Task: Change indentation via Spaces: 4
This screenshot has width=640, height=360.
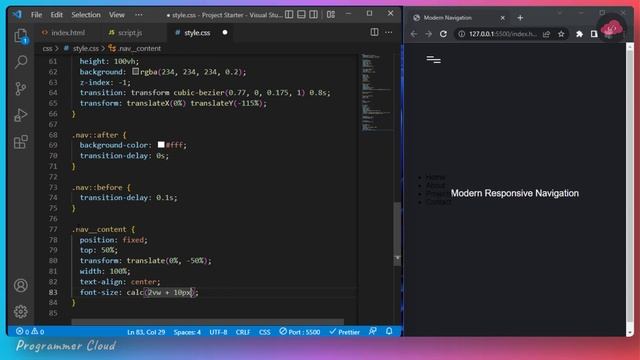Action: [x=187, y=332]
